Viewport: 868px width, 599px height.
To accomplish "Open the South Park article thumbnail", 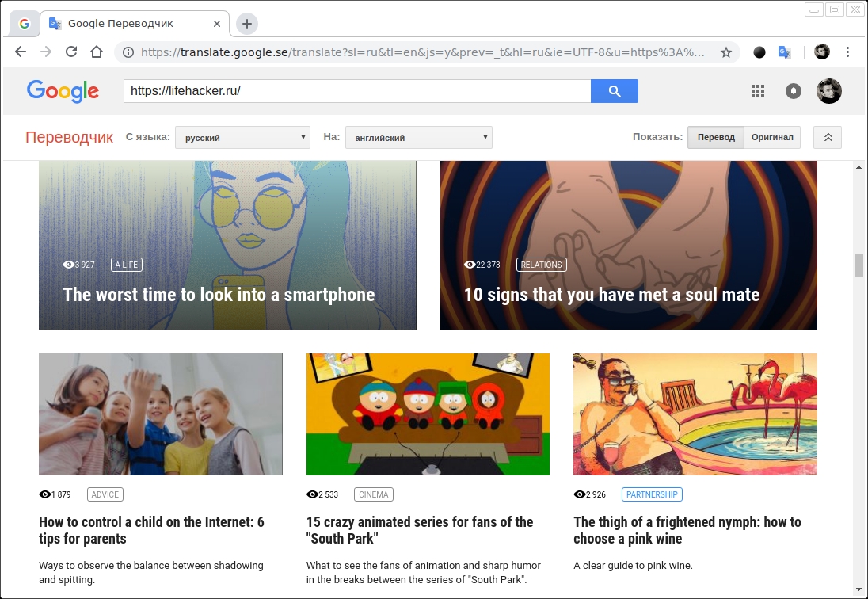I will (x=428, y=414).
